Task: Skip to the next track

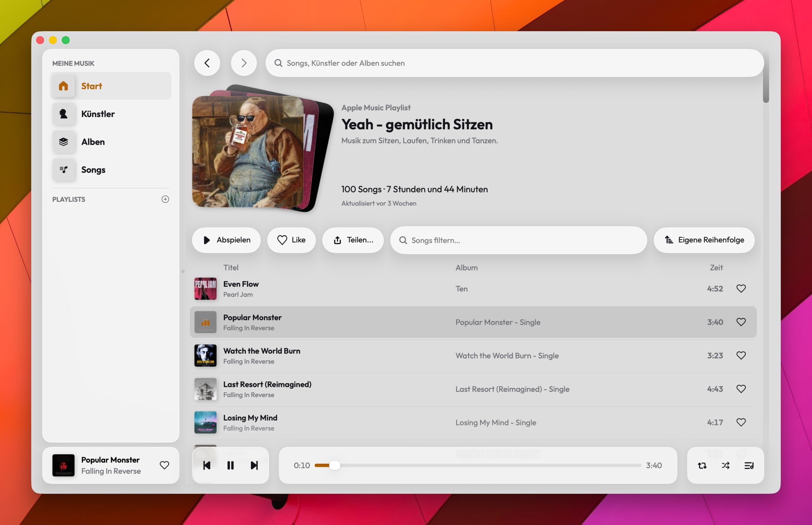Action: coord(254,465)
